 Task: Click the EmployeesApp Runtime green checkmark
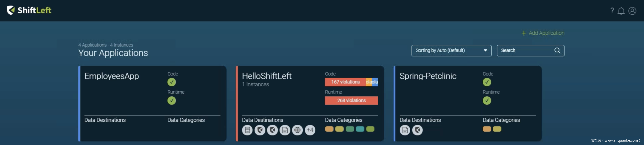[172, 100]
